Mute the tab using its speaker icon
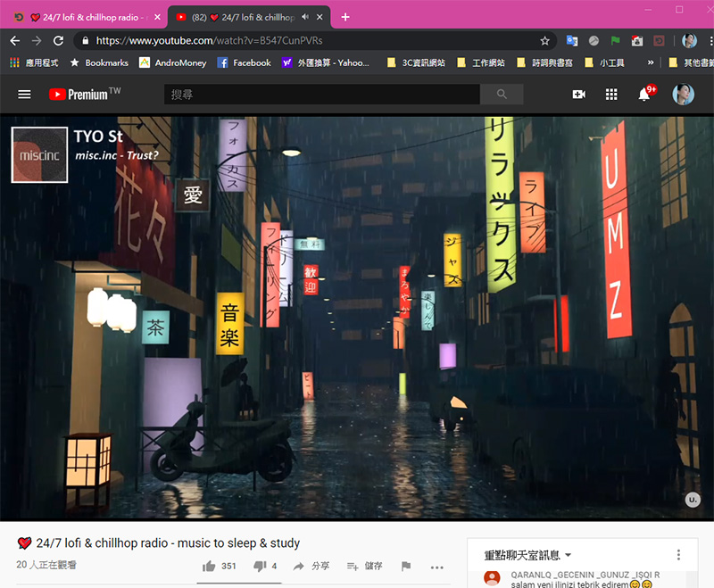The width and height of the screenshot is (714, 588). point(306,17)
